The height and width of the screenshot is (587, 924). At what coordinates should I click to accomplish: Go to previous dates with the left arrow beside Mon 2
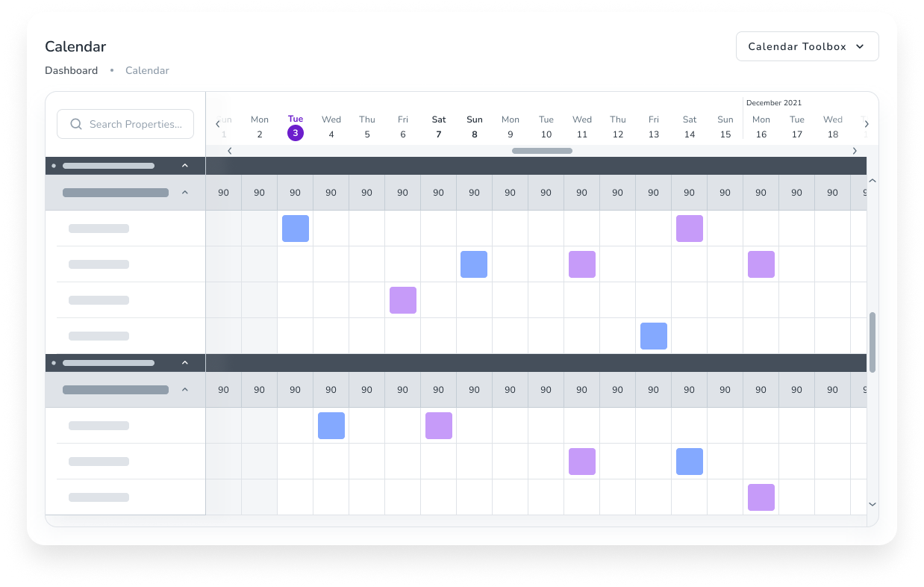pos(218,124)
